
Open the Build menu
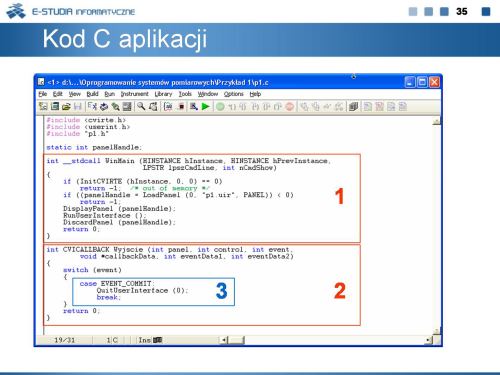(x=92, y=94)
